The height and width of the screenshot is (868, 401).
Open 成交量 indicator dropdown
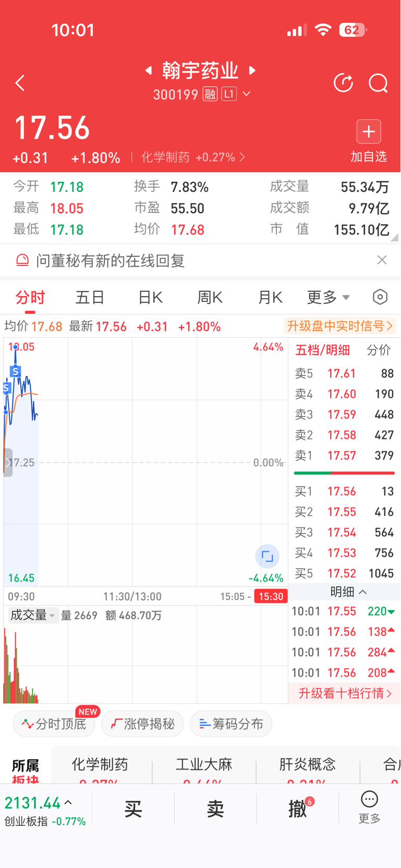click(x=33, y=615)
